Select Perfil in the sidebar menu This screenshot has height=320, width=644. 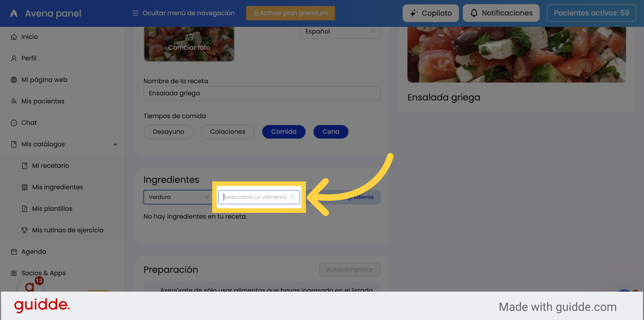tap(29, 58)
